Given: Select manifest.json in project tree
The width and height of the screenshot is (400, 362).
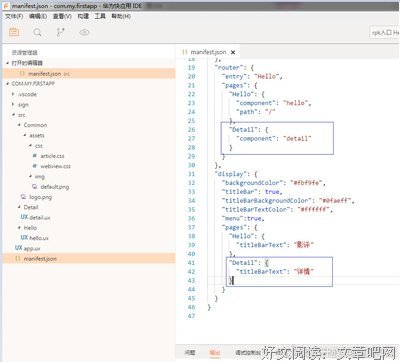Looking at the screenshot, I should pyautogui.click(x=89, y=258).
